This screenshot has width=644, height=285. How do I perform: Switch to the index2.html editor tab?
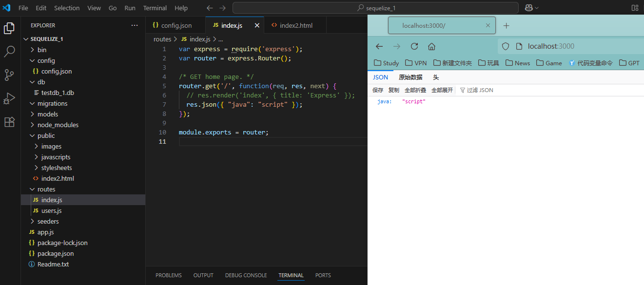295,25
